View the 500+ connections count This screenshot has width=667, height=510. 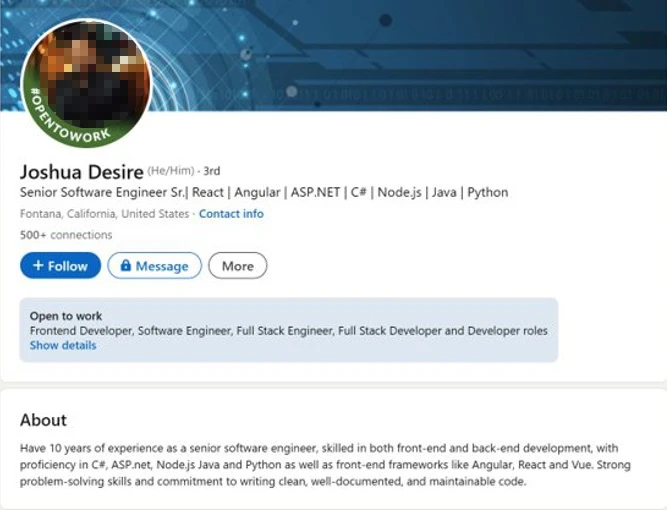[x=66, y=235]
